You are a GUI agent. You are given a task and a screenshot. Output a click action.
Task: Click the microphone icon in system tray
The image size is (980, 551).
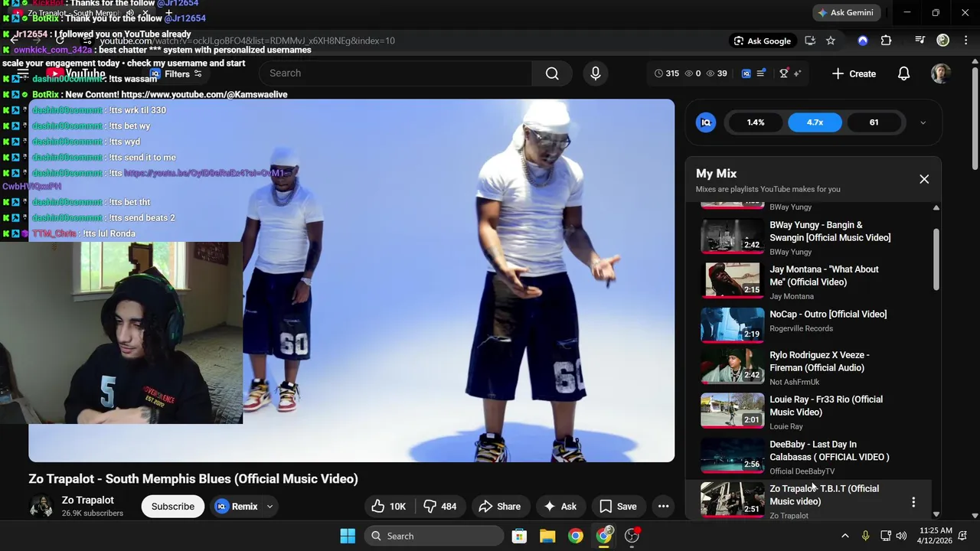pos(865,536)
